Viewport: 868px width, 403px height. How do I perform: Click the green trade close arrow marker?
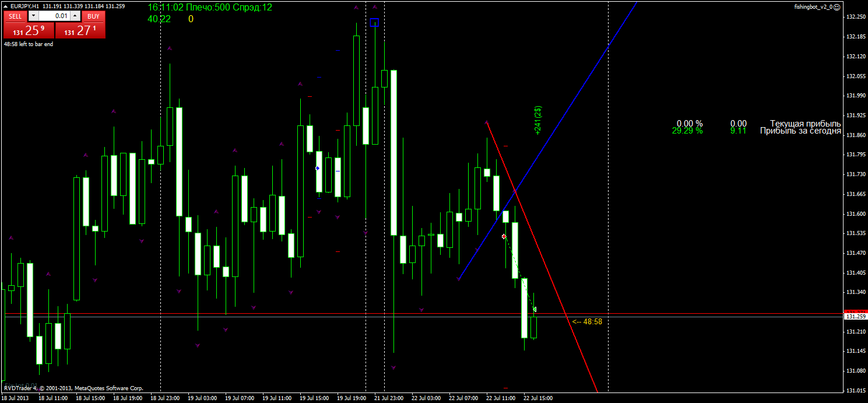pos(535,310)
